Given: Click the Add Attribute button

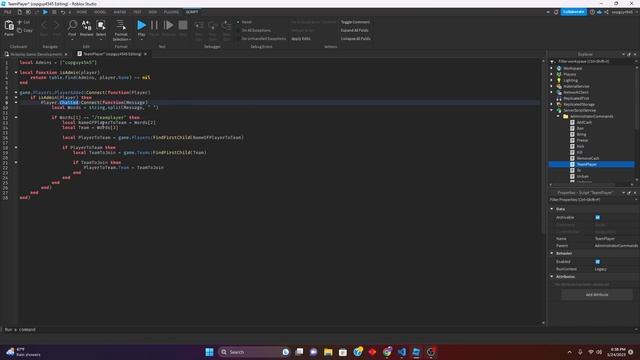Looking at the screenshot, I should 597,295.
